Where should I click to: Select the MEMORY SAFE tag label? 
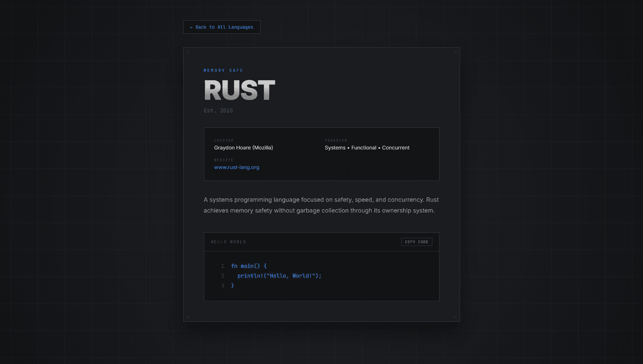click(223, 71)
